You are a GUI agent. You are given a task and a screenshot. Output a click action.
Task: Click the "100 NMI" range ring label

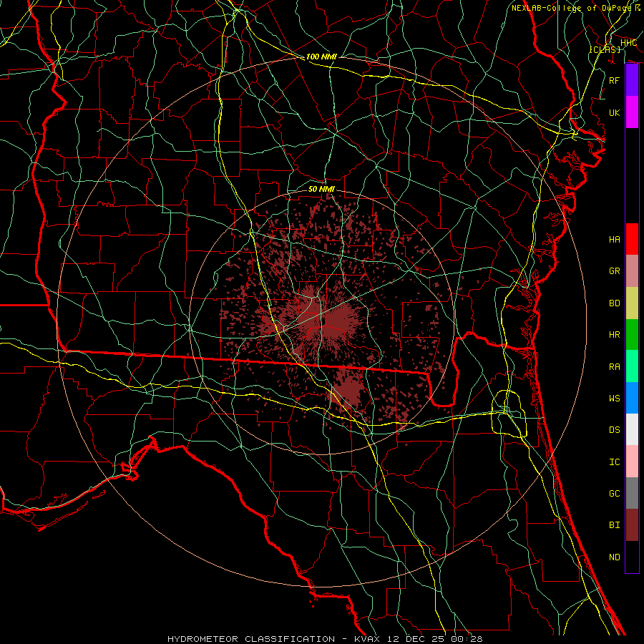(321, 57)
